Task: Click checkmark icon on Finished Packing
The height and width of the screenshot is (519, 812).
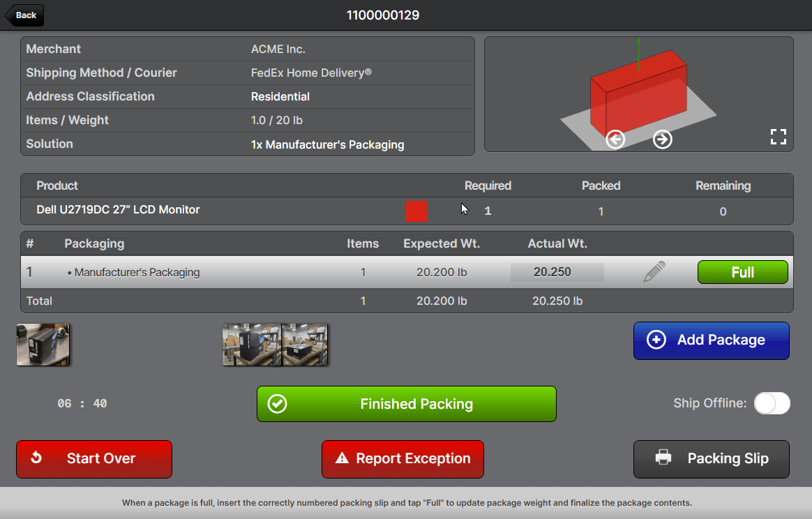Action: coord(277,403)
